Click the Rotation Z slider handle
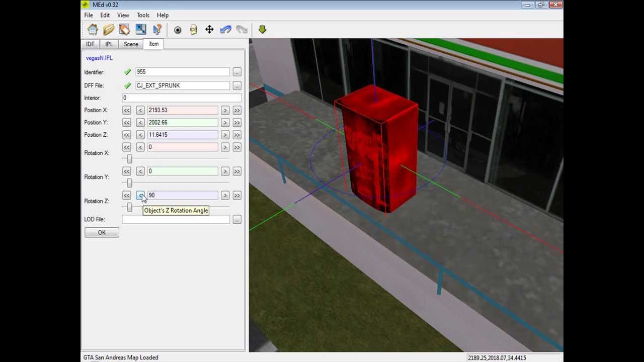Screen dimensions: 644x362 coord(129,207)
